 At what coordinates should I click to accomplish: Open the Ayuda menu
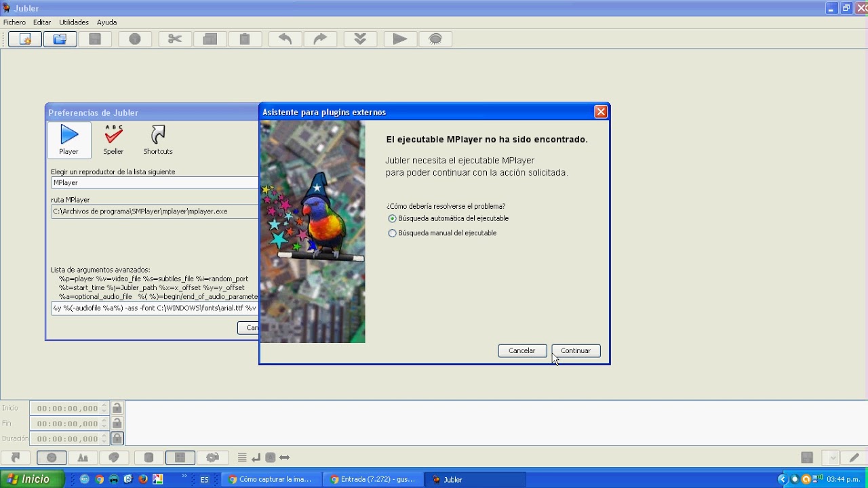click(x=106, y=22)
